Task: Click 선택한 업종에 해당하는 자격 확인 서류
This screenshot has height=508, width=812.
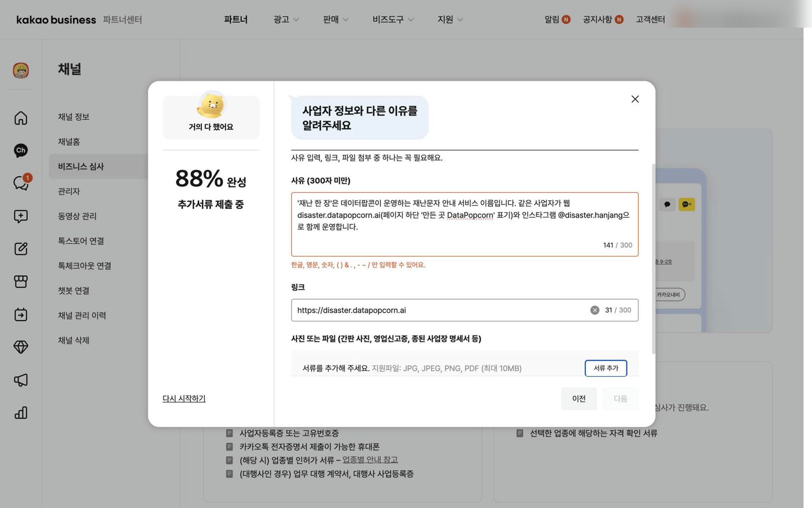Action: 593,433
